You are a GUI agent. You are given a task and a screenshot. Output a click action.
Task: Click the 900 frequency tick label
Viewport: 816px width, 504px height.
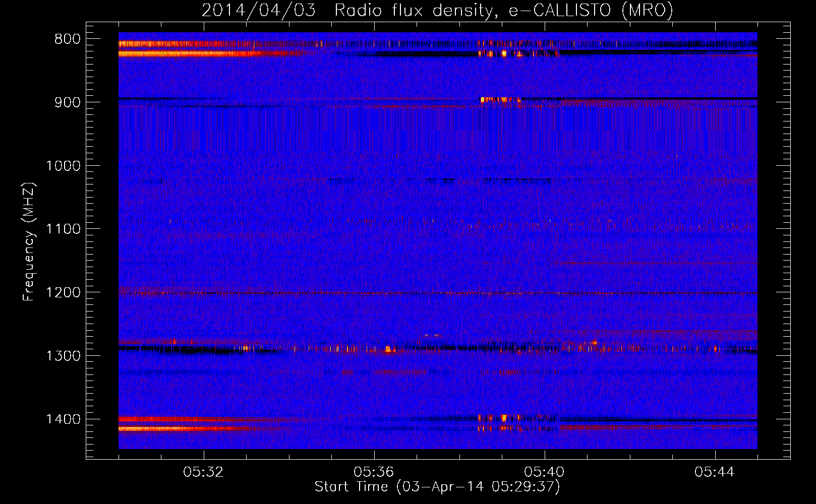[67, 102]
